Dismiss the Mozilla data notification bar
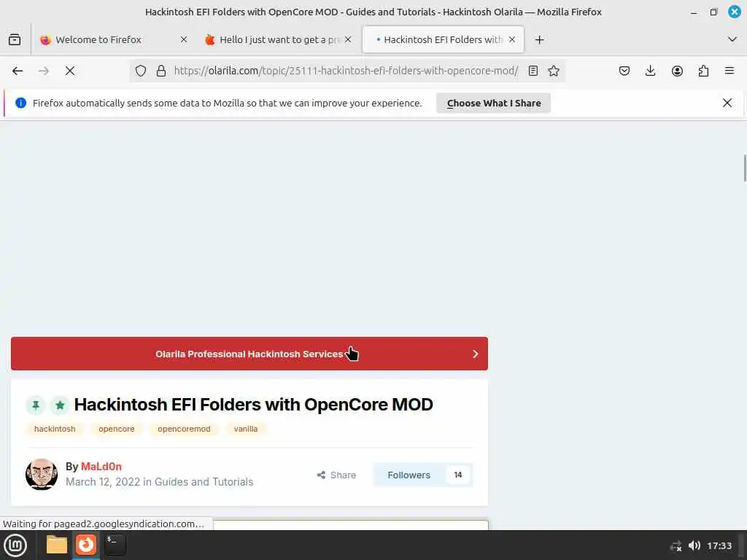The image size is (747, 560). (x=727, y=103)
